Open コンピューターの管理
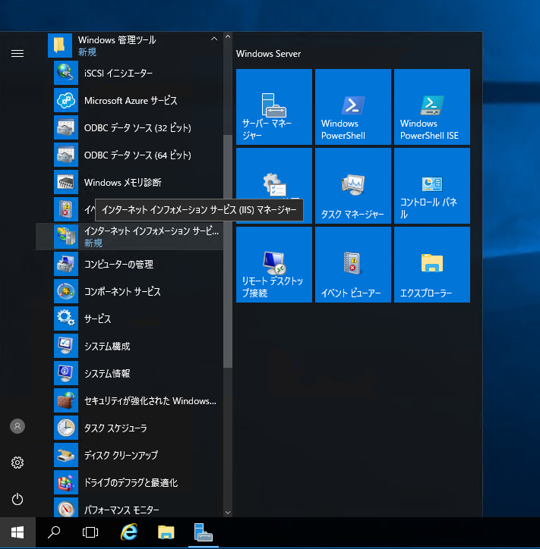The width and height of the screenshot is (540, 549). point(129,264)
